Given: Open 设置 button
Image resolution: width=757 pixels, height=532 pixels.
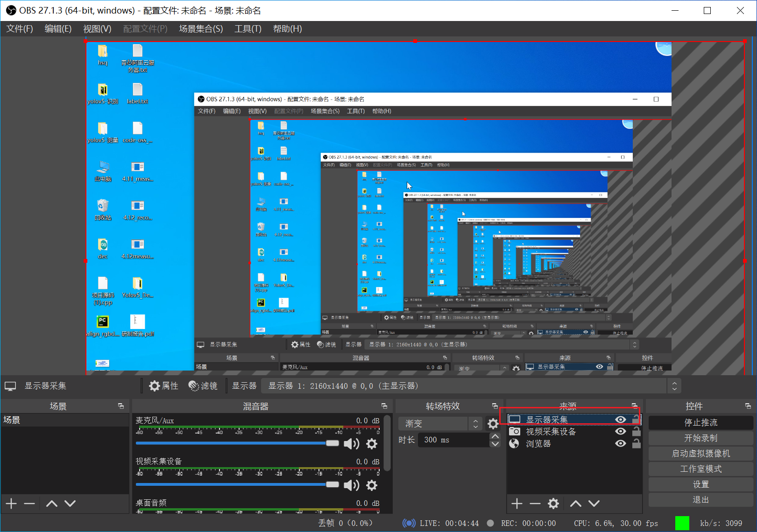Looking at the screenshot, I should tap(700, 484).
